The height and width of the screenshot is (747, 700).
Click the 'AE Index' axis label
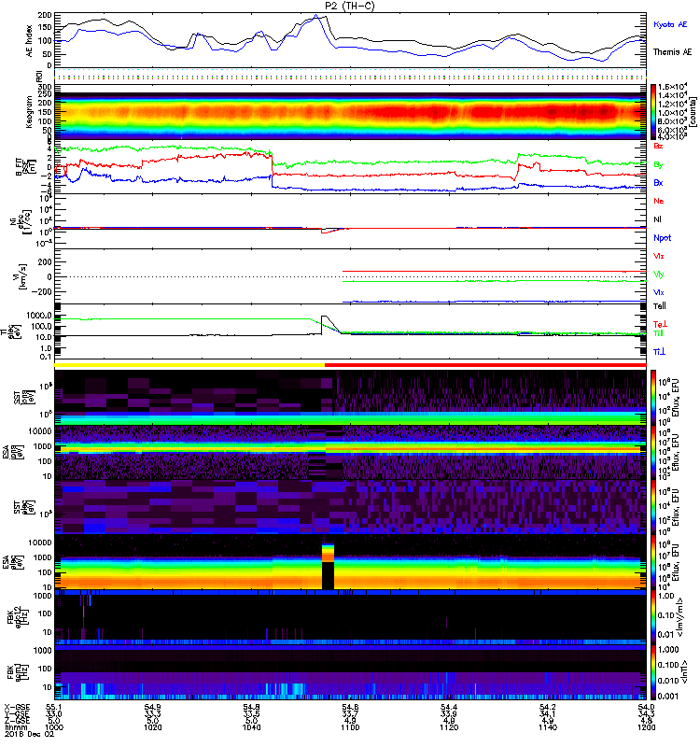30,41
